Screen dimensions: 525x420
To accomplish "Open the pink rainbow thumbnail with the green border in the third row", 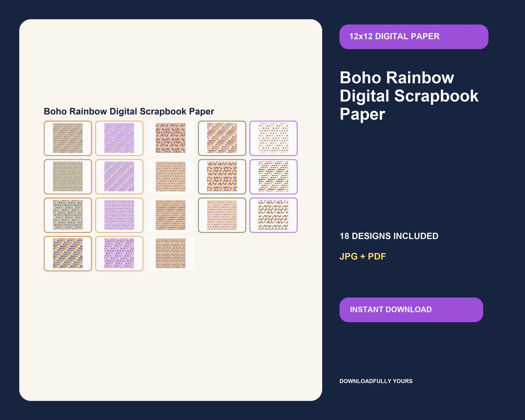I will pos(222,215).
